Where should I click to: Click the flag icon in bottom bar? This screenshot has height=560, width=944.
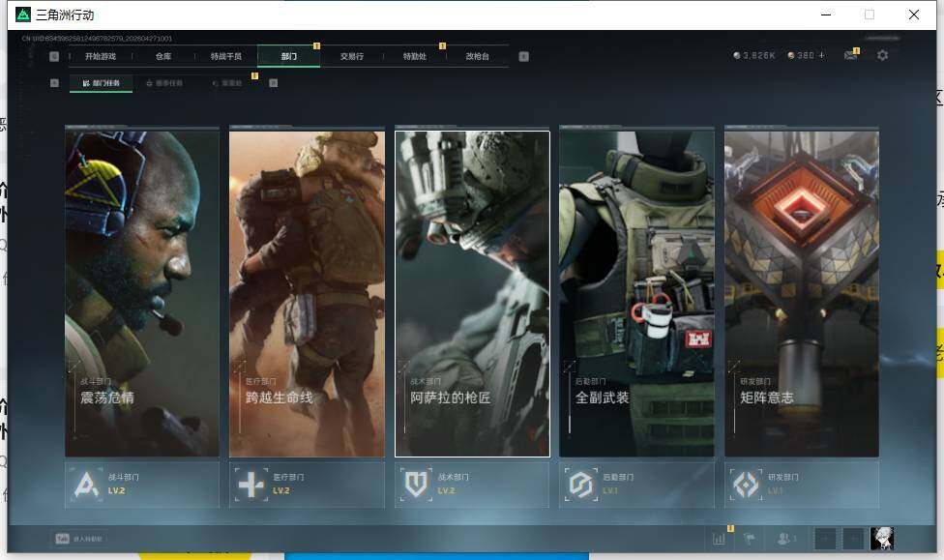pyautogui.click(x=750, y=539)
